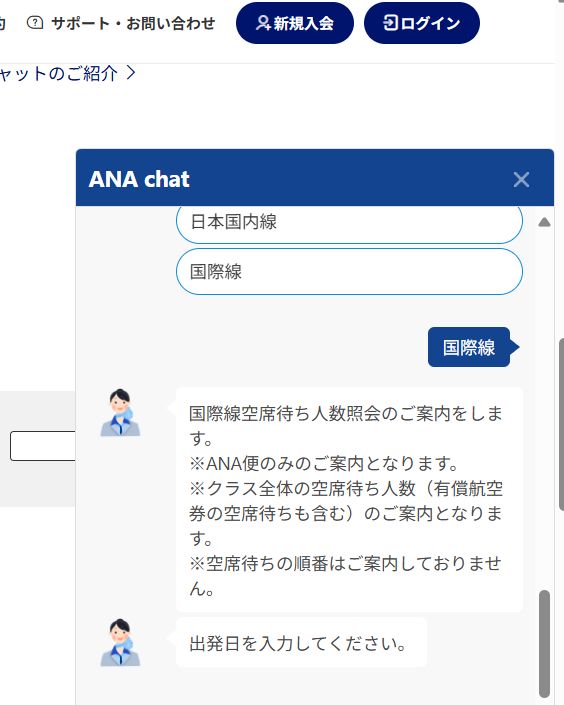The width and height of the screenshot is (564, 705).
Task: Click the chat scrollbar track above thumb
Action: [x=544, y=405]
